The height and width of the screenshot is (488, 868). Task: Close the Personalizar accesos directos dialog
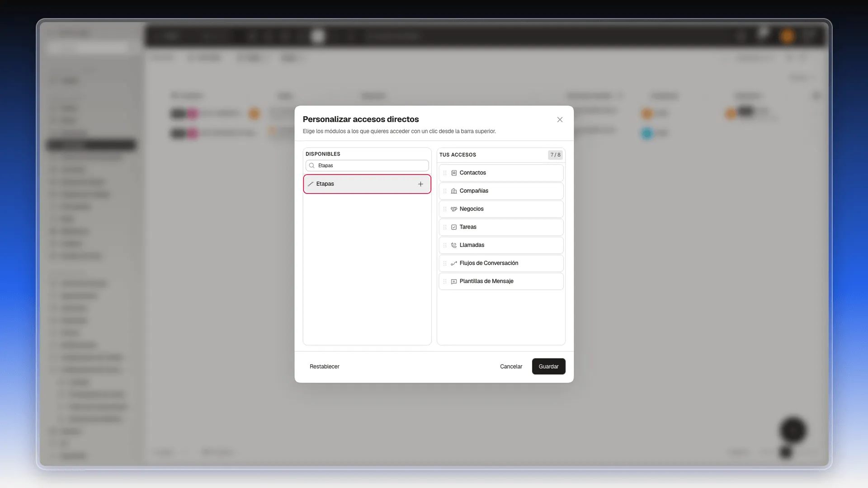click(560, 120)
